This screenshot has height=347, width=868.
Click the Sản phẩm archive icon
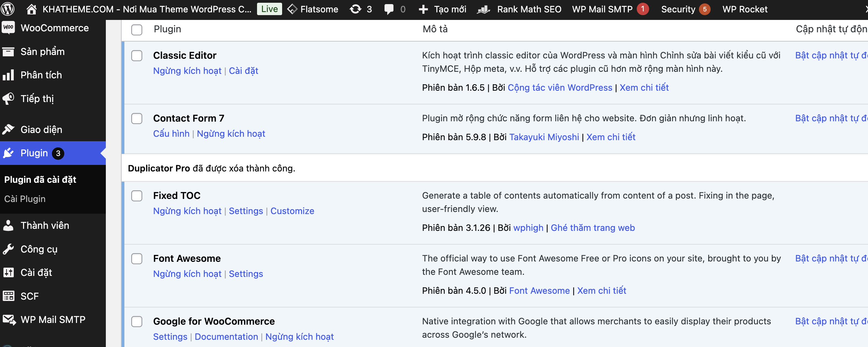(x=8, y=52)
